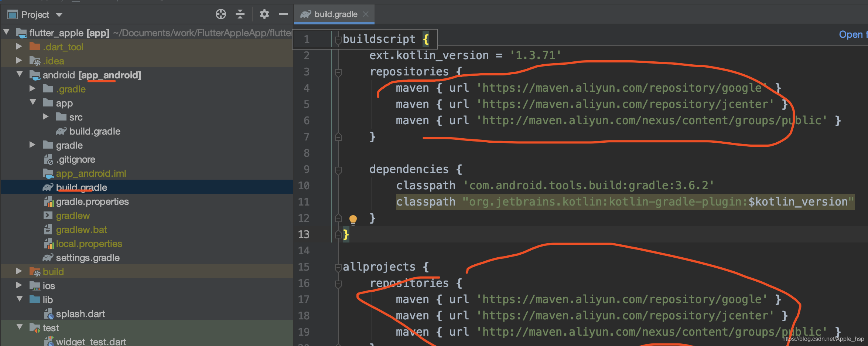Screen dimensions: 868x346
Task: Collapse the app folder
Action: tap(33, 102)
